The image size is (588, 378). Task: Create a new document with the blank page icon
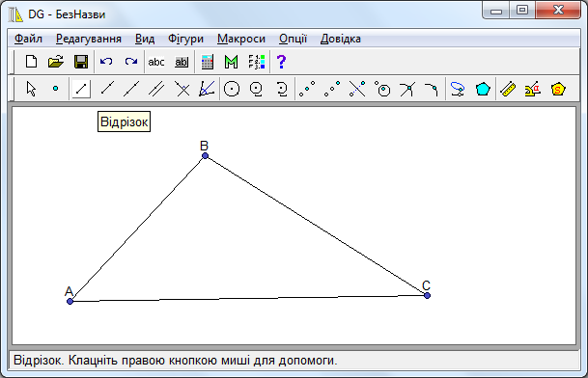[x=31, y=62]
